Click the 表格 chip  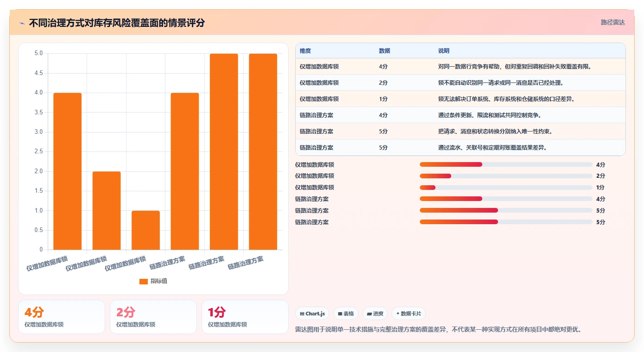[346, 314]
